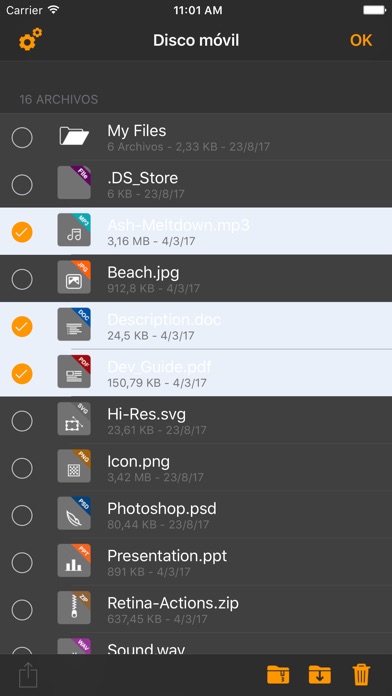Tap the Beach.jpg JPG file icon
This screenshot has height=696, width=392.
[74, 277]
